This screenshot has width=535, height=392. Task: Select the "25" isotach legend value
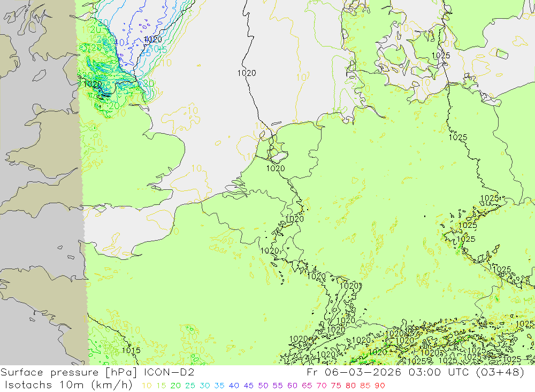(190, 386)
